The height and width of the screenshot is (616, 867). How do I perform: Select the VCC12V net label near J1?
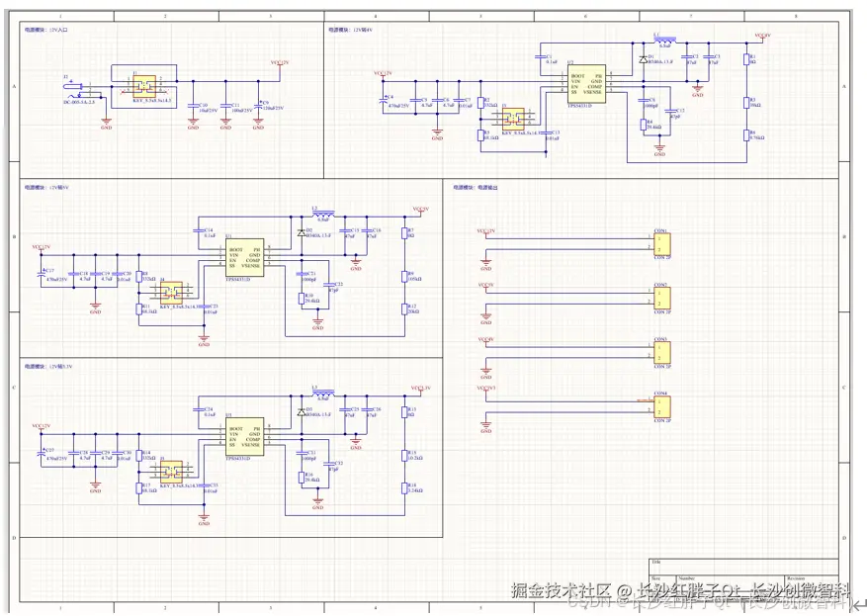click(280, 61)
